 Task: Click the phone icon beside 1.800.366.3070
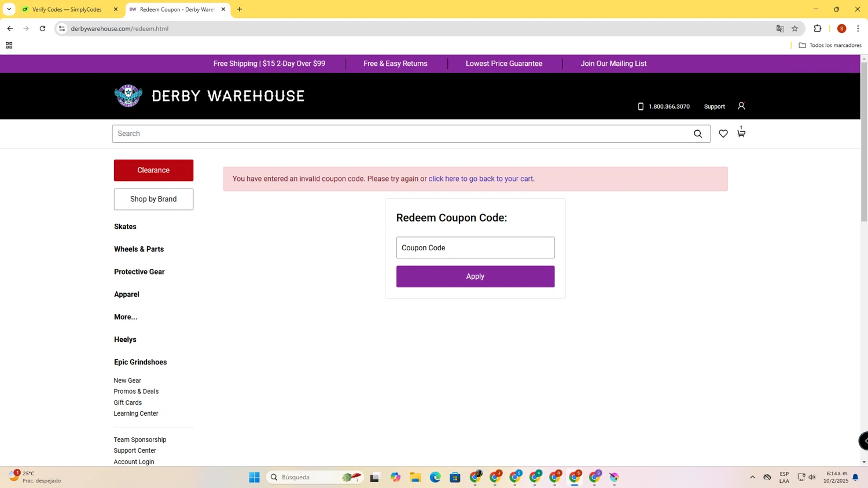pyautogui.click(x=641, y=106)
